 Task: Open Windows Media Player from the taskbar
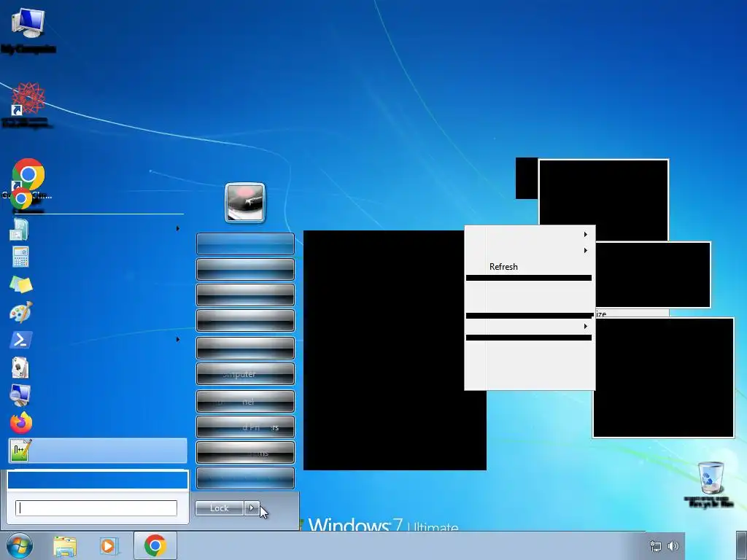pos(108,546)
